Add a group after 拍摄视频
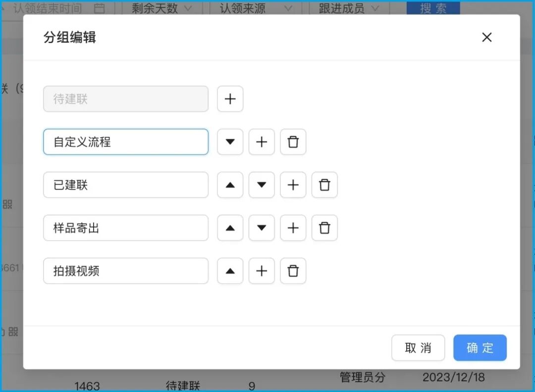This screenshot has height=392, width=535. pos(262,271)
